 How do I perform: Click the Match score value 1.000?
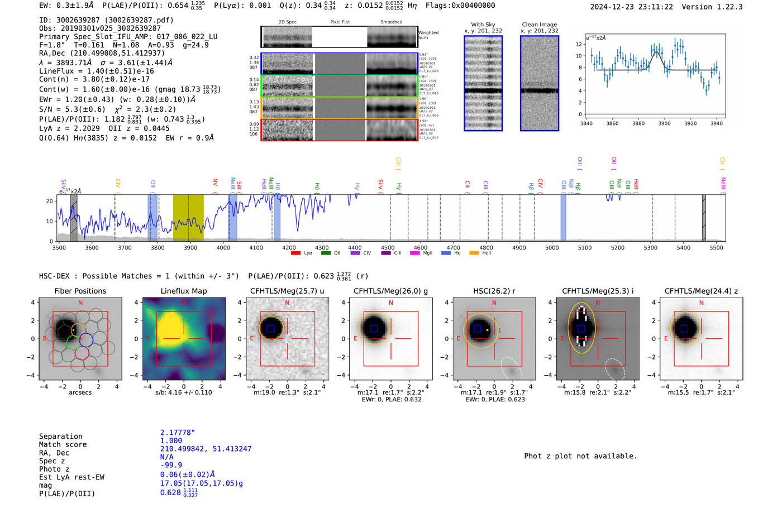click(x=171, y=441)
